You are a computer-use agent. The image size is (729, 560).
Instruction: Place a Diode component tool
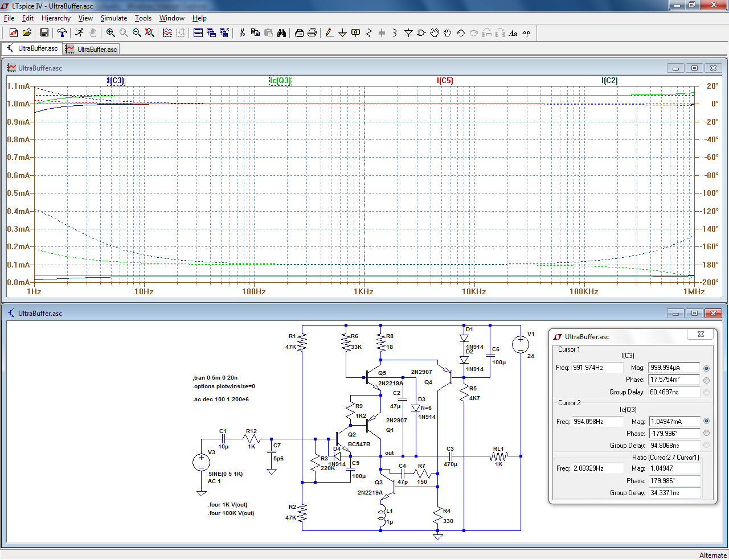point(408,33)
